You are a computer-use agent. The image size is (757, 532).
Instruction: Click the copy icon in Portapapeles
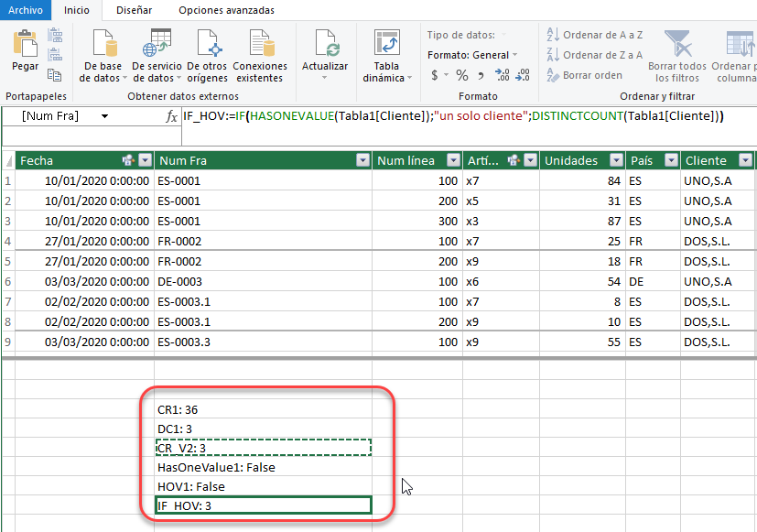coord(55,74)
